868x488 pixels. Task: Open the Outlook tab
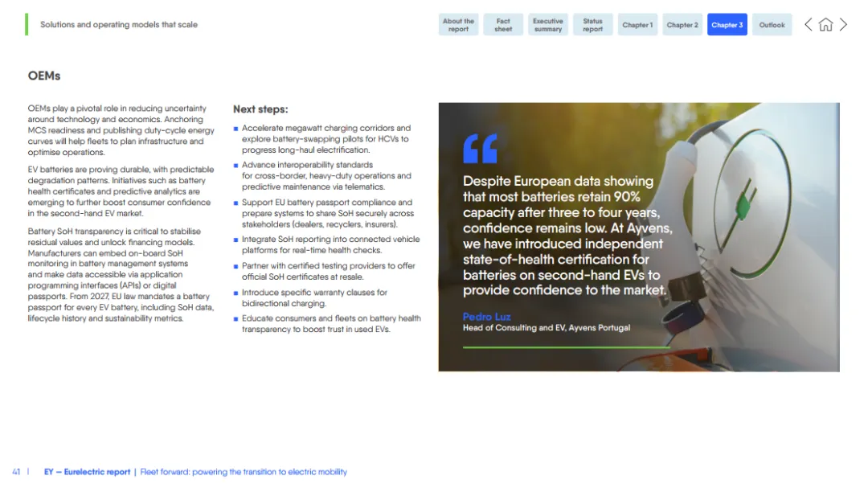coord(772,25)
